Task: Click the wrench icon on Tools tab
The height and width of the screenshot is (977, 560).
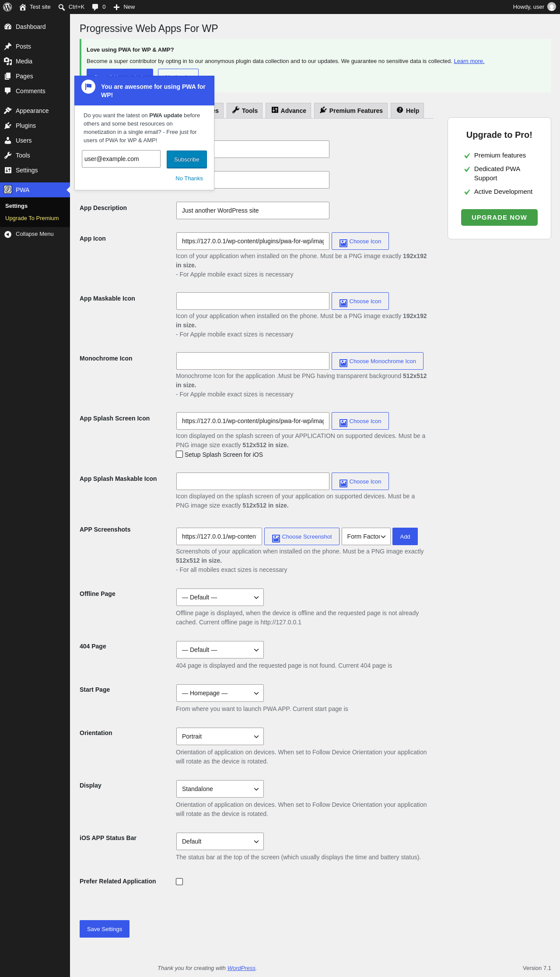Action: [x=236, y=110]
